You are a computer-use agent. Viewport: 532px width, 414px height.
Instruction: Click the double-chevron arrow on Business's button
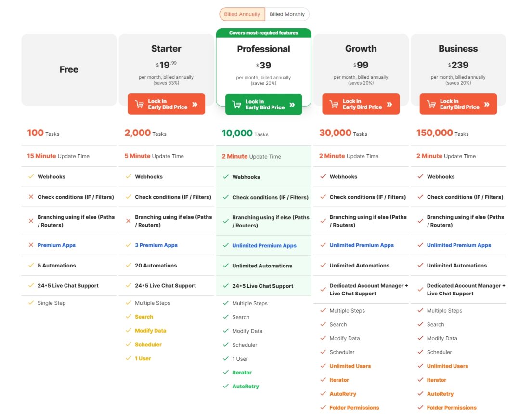[x=487, y=104]
